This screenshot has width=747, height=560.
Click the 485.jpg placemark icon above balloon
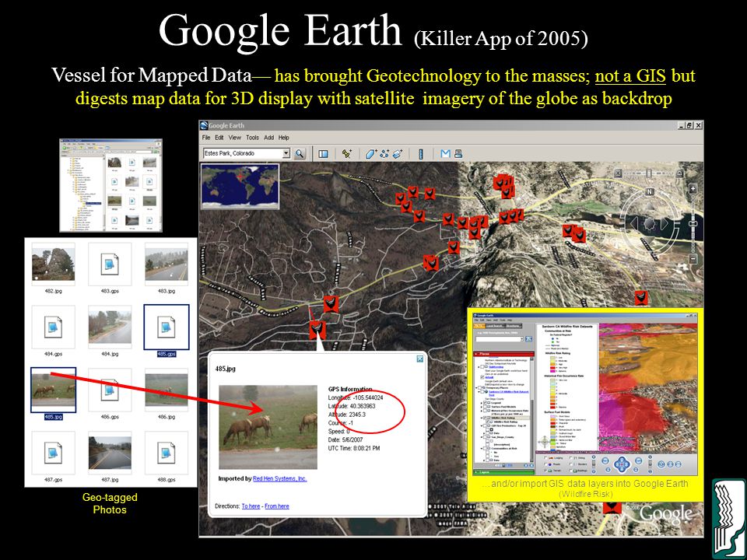(x=317, y=330)
